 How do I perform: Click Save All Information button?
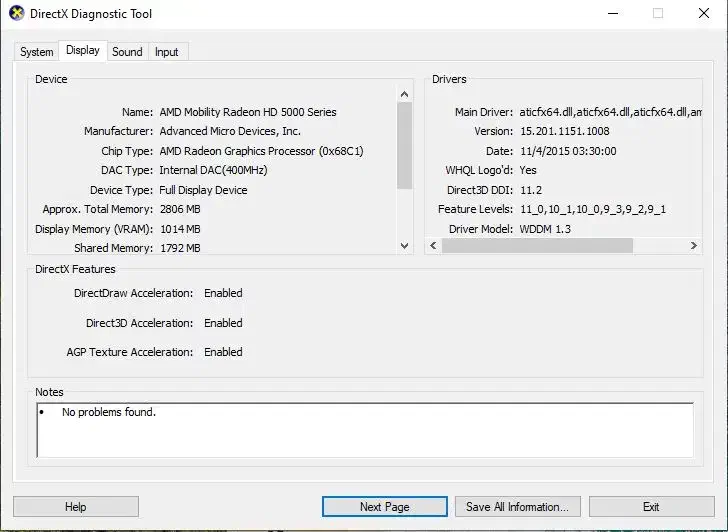517,507
